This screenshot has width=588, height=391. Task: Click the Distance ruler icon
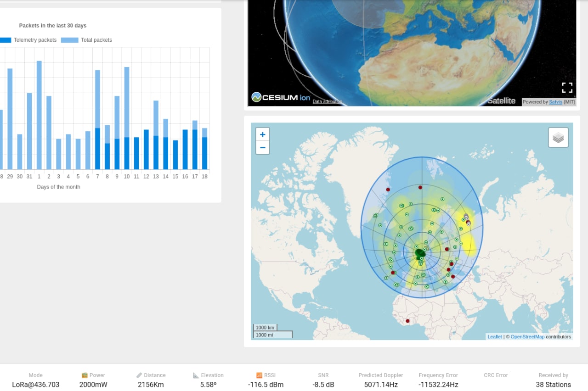tap(139, 375)
